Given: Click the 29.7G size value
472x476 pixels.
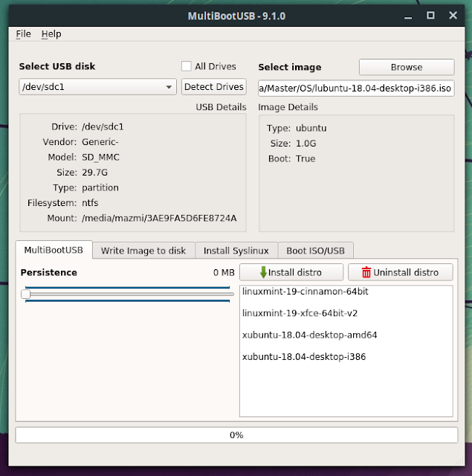Looking at the screenshot, I should coord(94,173).
